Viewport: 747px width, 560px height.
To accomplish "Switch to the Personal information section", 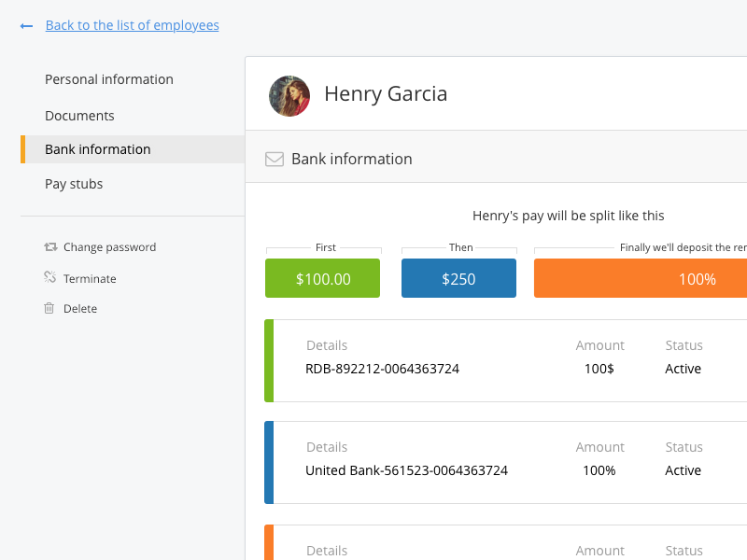I will [108, 79].
